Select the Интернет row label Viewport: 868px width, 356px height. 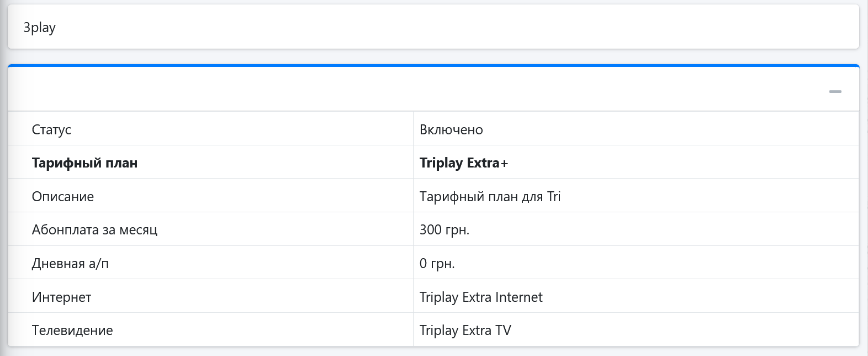pyautogui.click(x=61, y=297)
